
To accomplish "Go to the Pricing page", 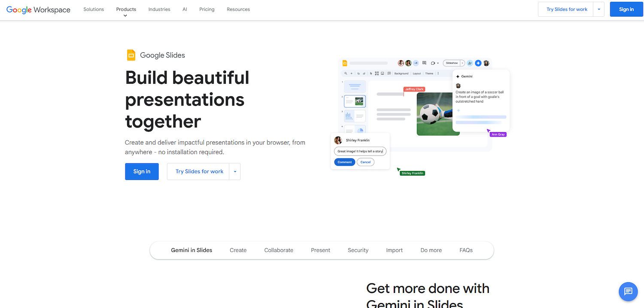I will (x=207, y=9).
